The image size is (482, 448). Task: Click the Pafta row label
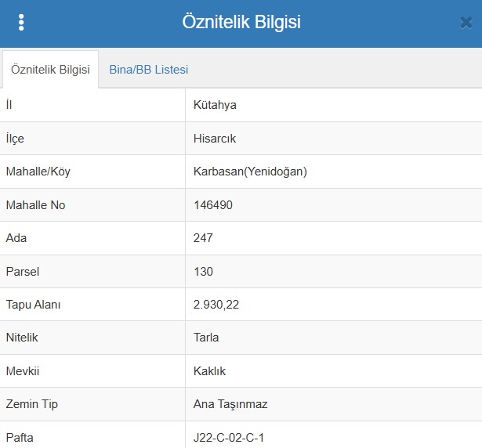click(x=20, y=438)
